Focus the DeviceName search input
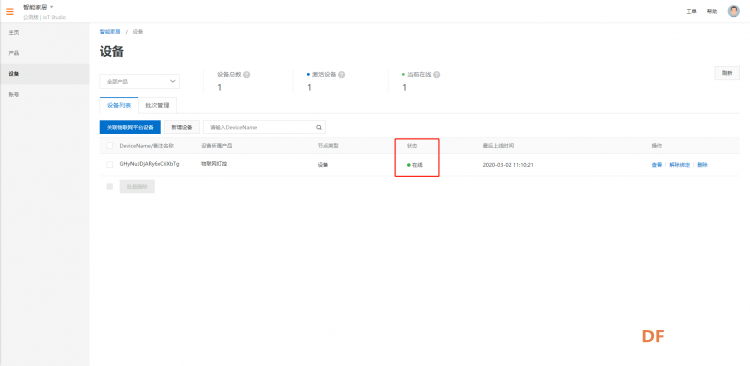This screenshot has height=366, width=750. tap(259, 127)
